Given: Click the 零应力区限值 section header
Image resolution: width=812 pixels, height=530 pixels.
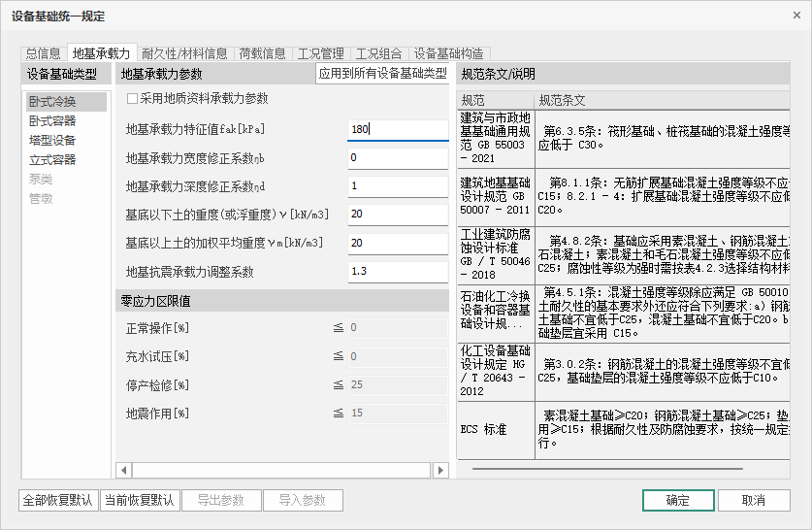Looking at the screenshot, I should [281, 301].
